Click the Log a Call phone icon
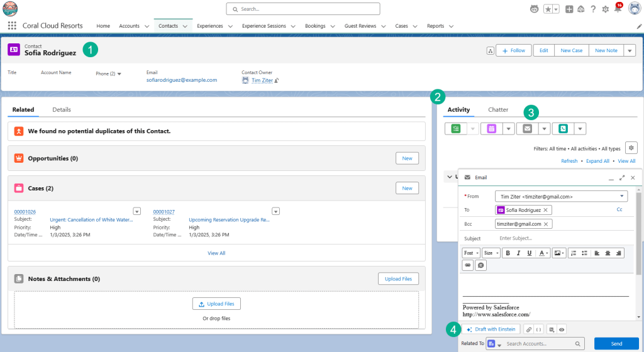 pos(563,128)
